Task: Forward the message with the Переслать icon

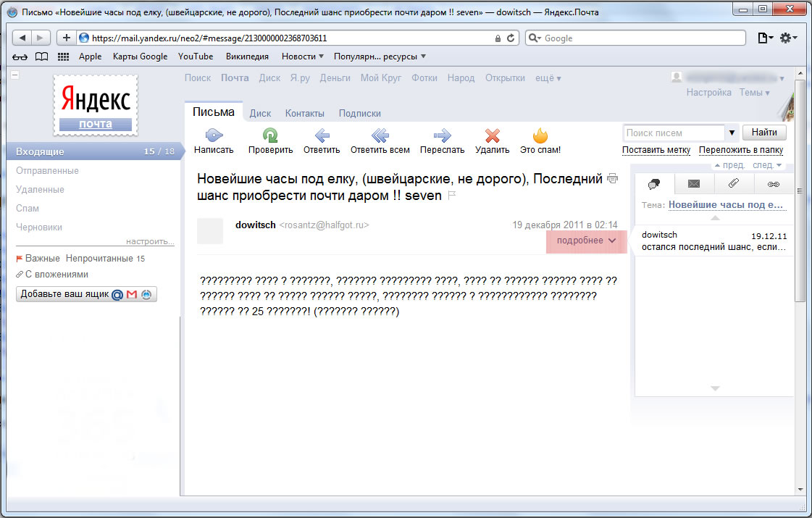Action: [x=442, y=135]
